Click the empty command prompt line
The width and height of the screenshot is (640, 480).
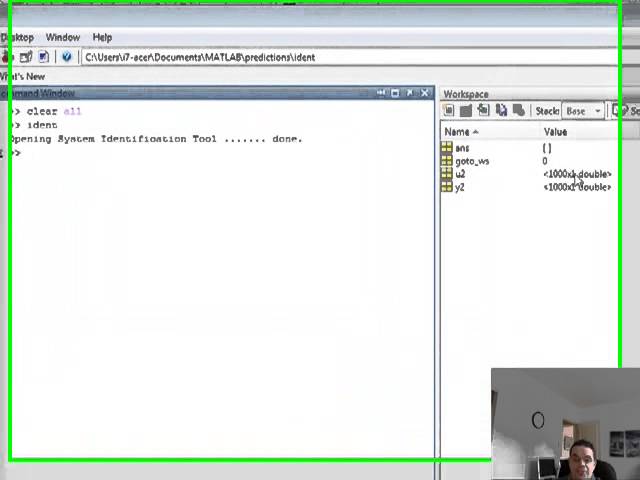point(220,153)
